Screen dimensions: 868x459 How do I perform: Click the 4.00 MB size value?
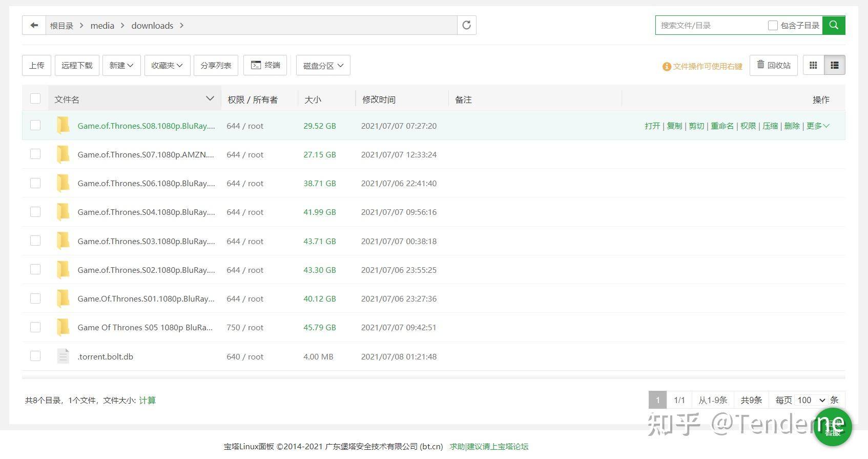point(318,356)
